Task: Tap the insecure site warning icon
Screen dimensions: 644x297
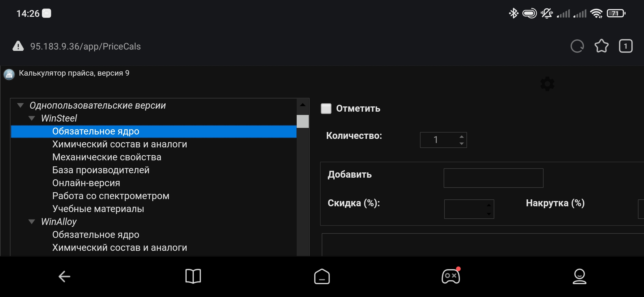Action: tap(18, 46)
